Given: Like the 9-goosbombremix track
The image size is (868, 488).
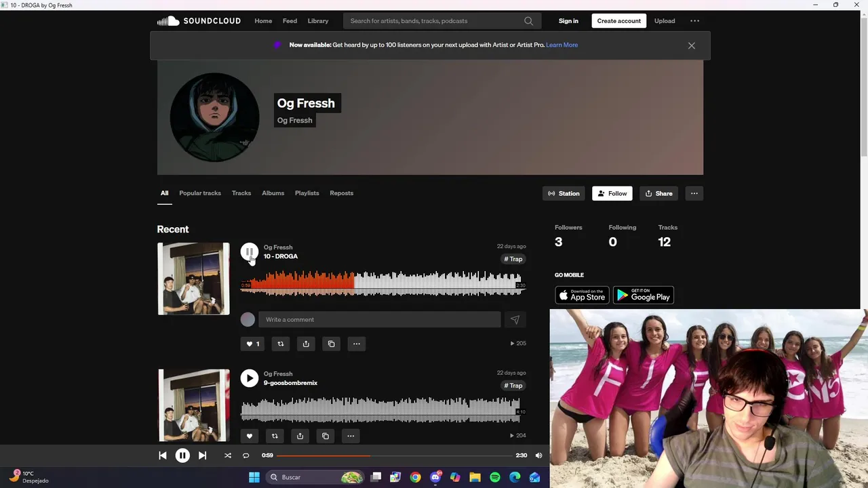Looking at the screenshot, I should click(249, 436).
